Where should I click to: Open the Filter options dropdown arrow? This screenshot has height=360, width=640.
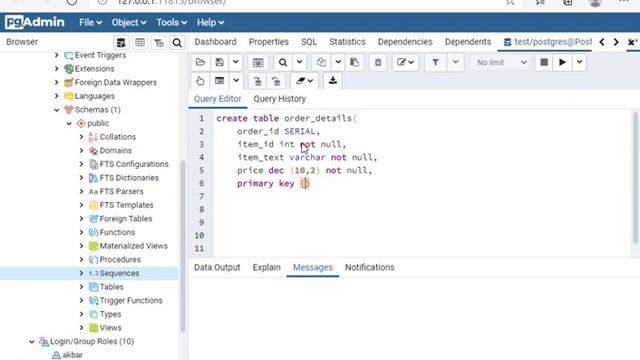(456, 62)
